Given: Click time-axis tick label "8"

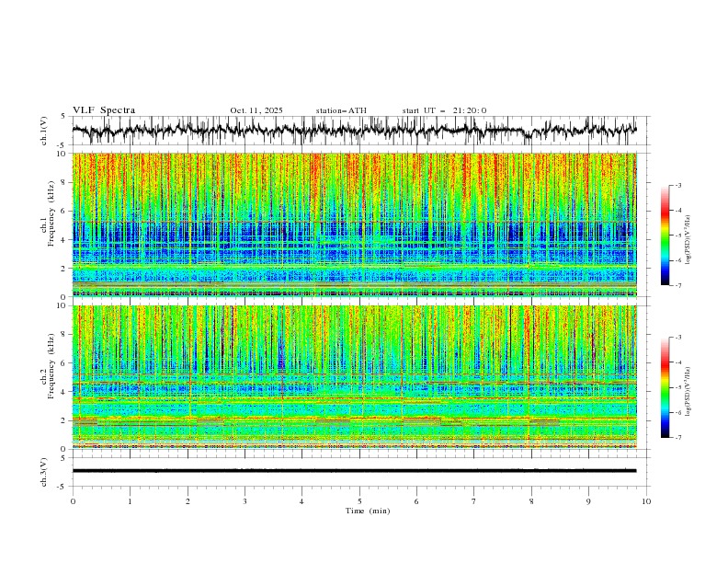Looking at the screenshot, I should pos(531,501).
